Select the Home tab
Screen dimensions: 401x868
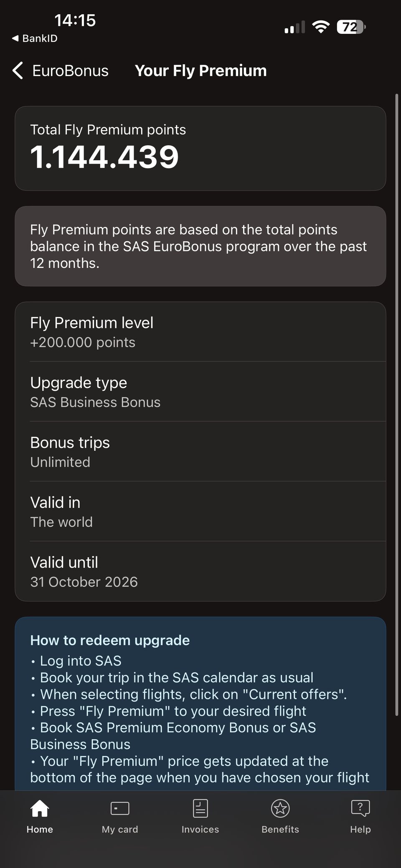pyautogui.click(x=39, y=818)
